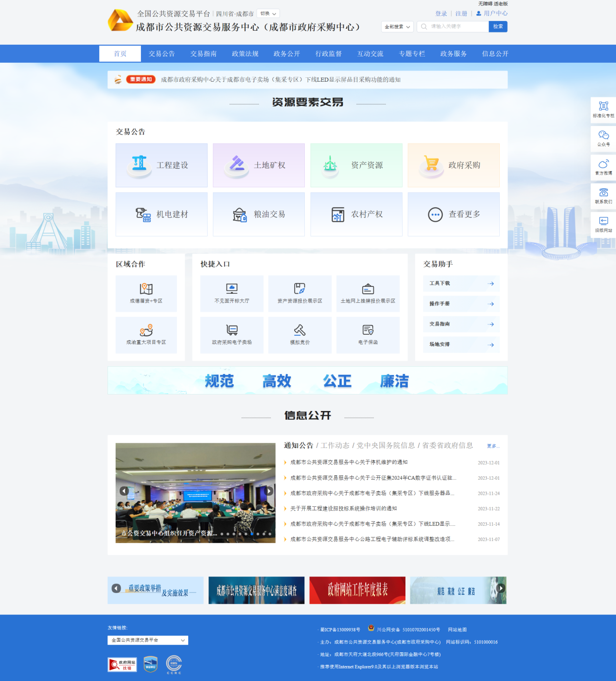Show next slide in news photo carousel

[269, 491]
